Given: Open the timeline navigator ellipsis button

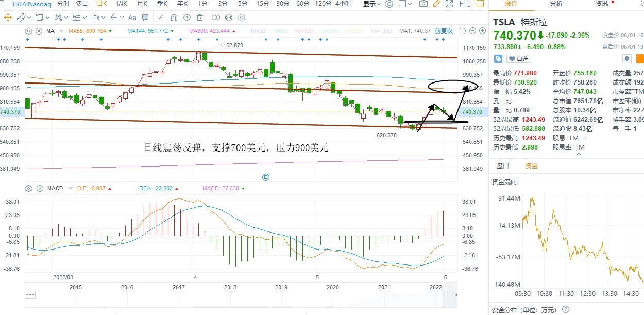Looking at the screenshot, I should coord(30,294).
